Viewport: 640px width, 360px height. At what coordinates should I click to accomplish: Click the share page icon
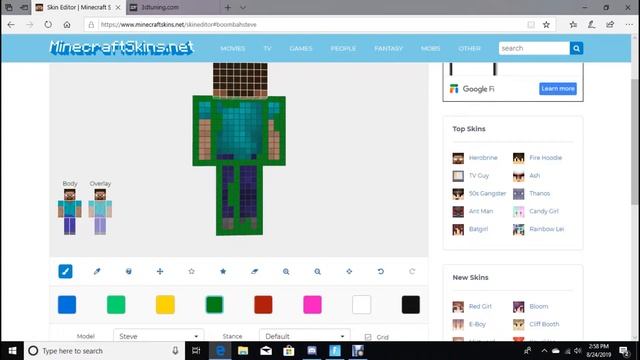click(610, 24)
